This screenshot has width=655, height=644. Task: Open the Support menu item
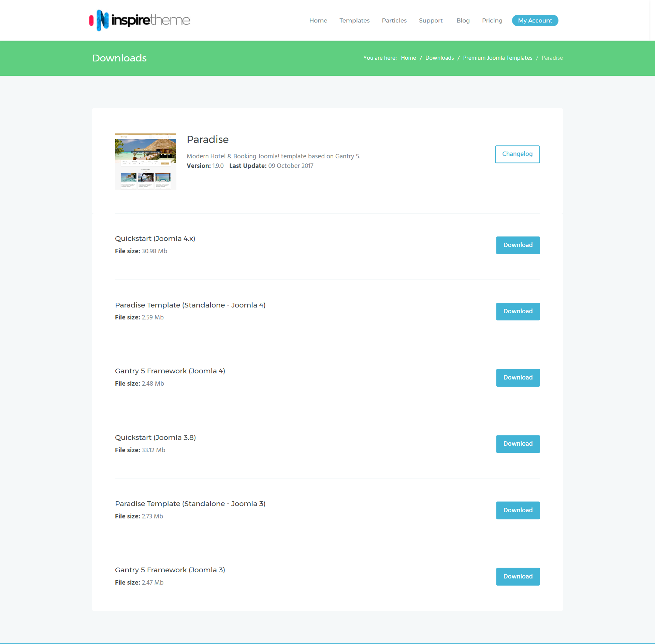point(431,20)
